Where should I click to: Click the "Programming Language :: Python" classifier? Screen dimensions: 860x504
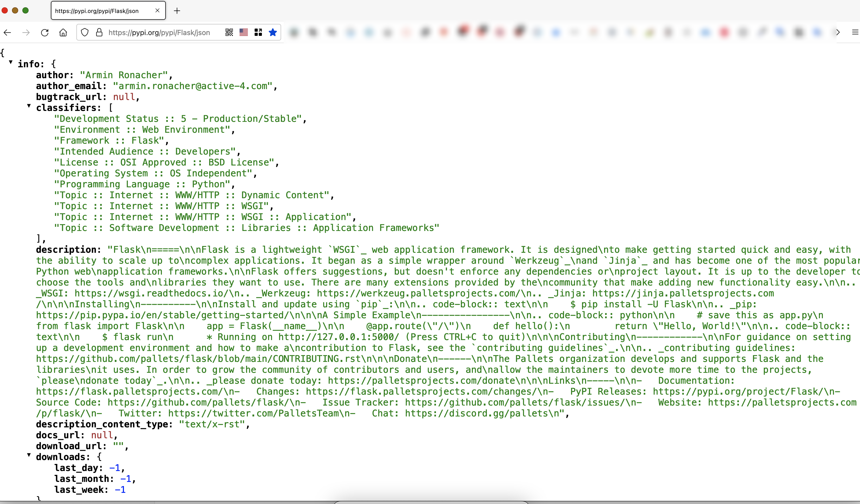142,184
